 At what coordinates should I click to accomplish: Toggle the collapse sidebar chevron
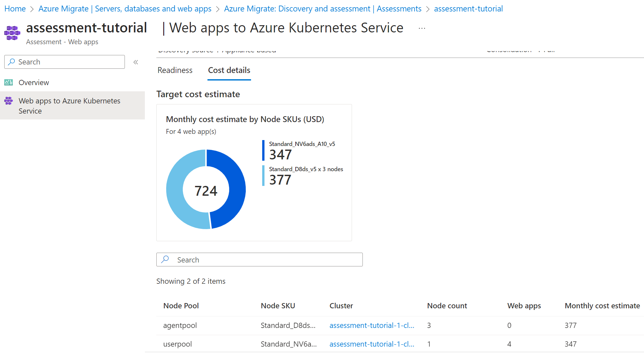(137, 62)
